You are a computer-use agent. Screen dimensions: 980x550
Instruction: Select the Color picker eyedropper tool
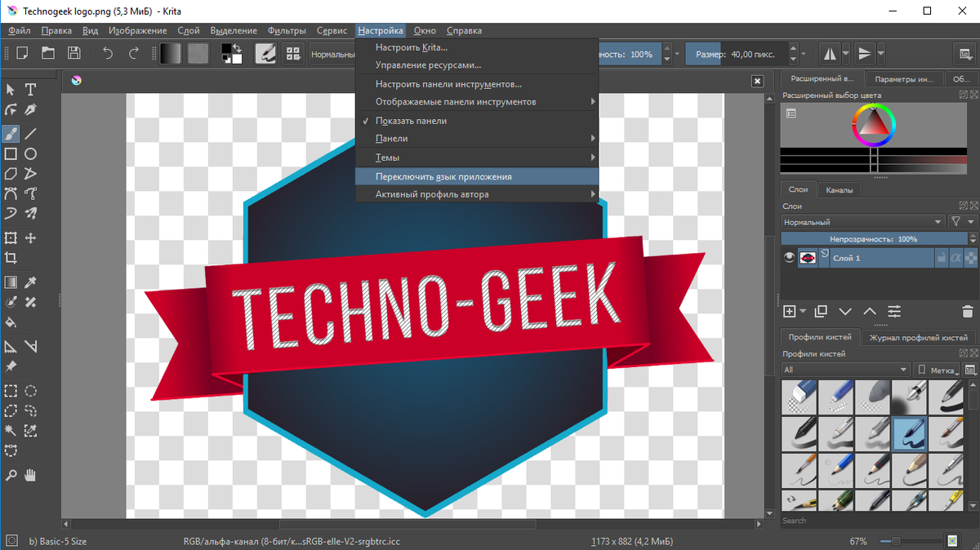click(30, 282)
